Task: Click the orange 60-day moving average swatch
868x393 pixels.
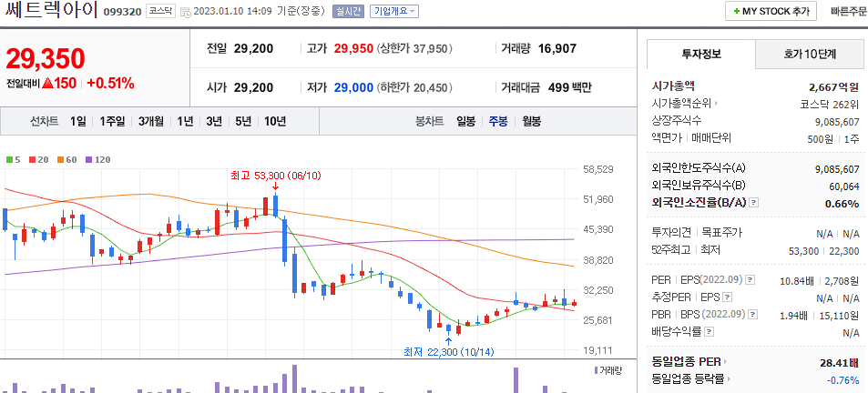Action: 60,160
